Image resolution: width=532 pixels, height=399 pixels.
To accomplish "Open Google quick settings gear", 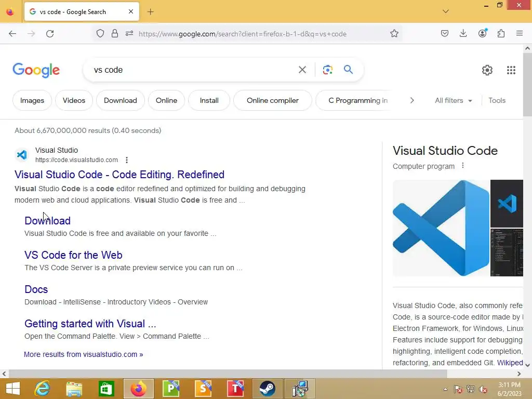I will [x=487, y=70].
